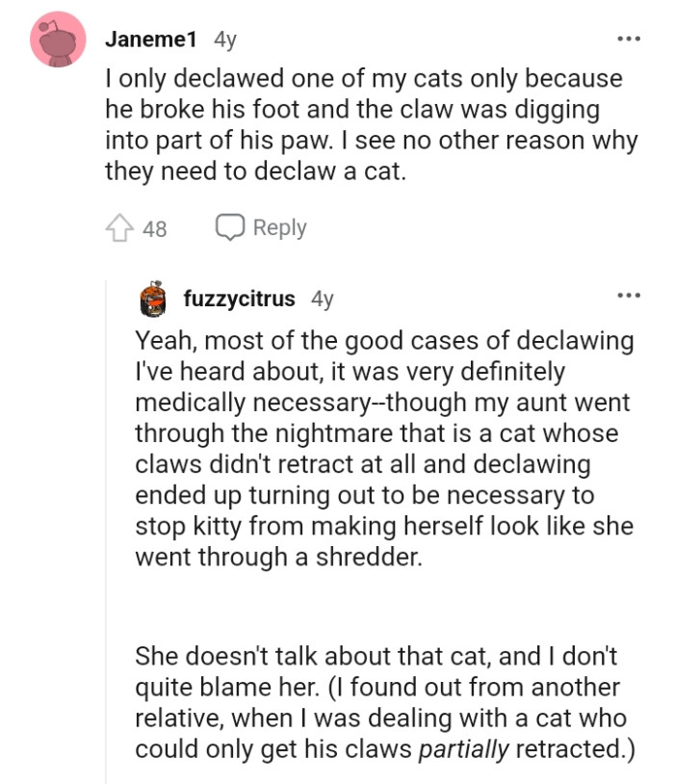674x784 pixels.
Task: Click fuzzycitrus's profile avatar
Action: [x=149, y=299]
